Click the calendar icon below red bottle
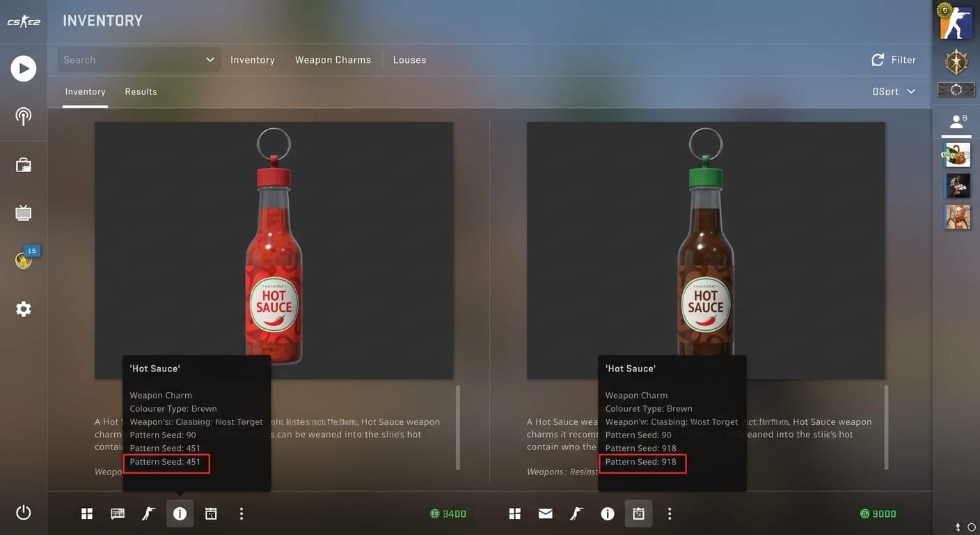 (x=211, y=514)
